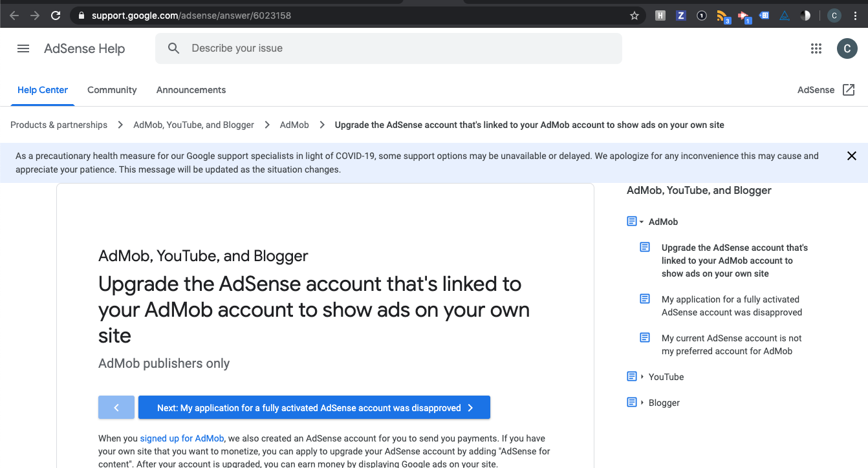
Task: Click the document icon beside 'Upgrade the AdSense account'
Action: [x=645, y=247]
